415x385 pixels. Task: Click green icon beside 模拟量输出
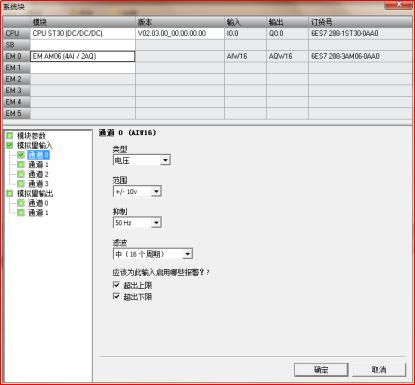pyautogui.click(x=10, y=193)
